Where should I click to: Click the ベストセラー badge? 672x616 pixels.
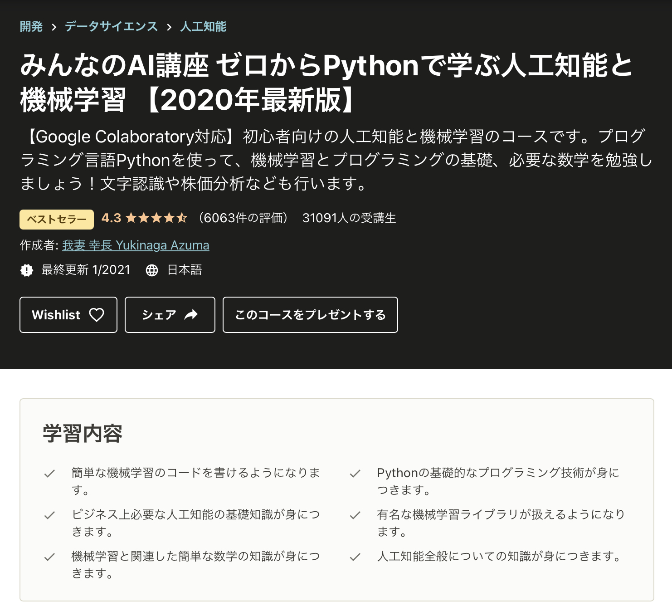point(57,220)
